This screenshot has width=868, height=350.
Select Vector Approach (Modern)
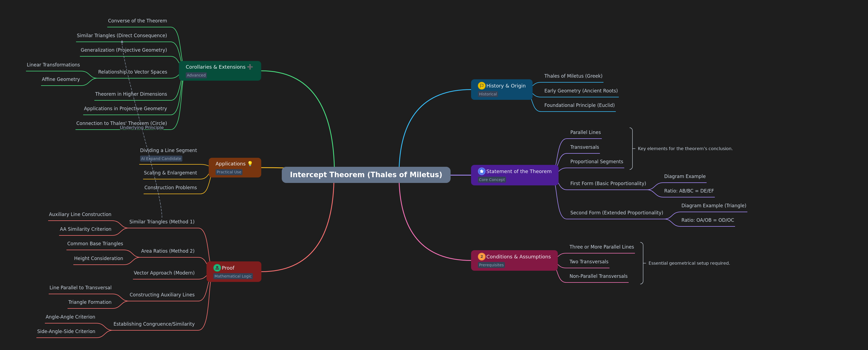[164, 273]
